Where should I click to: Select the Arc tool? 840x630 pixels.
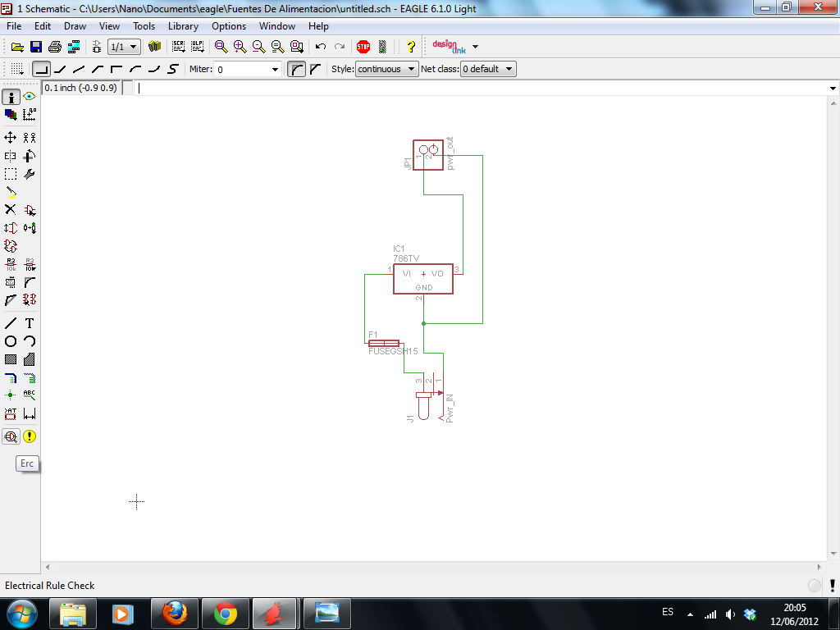(30, 341)
